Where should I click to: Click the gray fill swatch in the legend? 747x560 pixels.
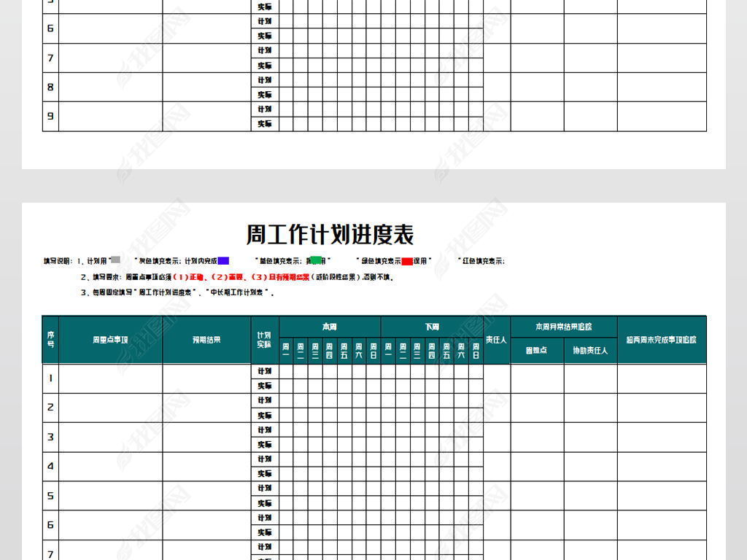coord(115,260)
